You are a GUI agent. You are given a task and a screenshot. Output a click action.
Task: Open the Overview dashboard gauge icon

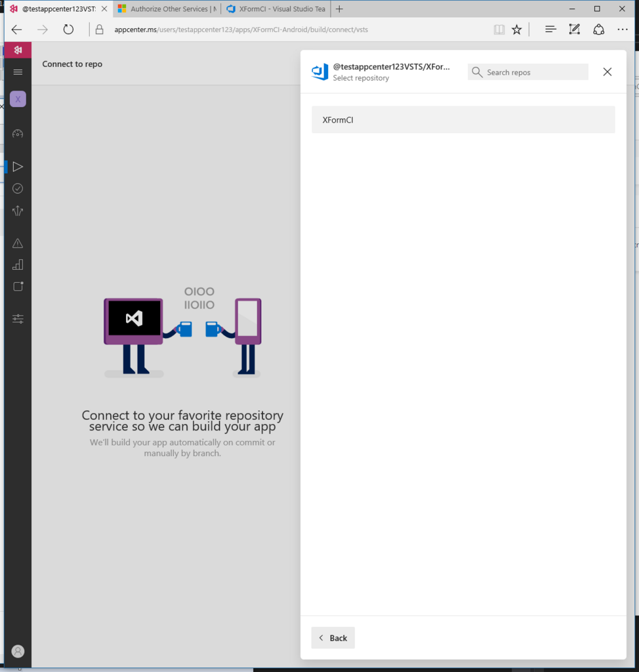tap(18, 134)
